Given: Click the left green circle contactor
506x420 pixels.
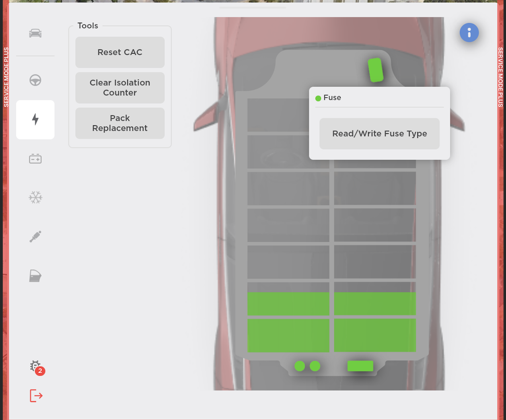Looking at the screenshot, I should coord(300,366).
